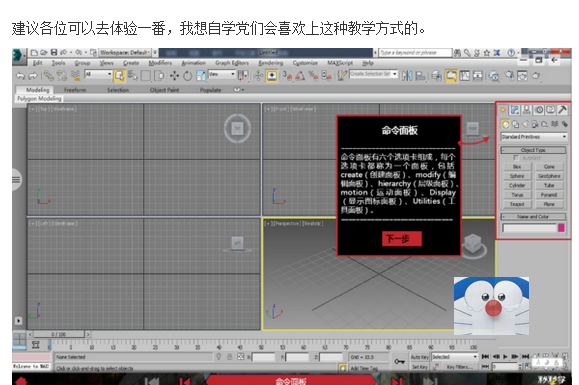Open the key mode Selected dropdown
This screenshot has height=385, width=579.
point(455,357)
